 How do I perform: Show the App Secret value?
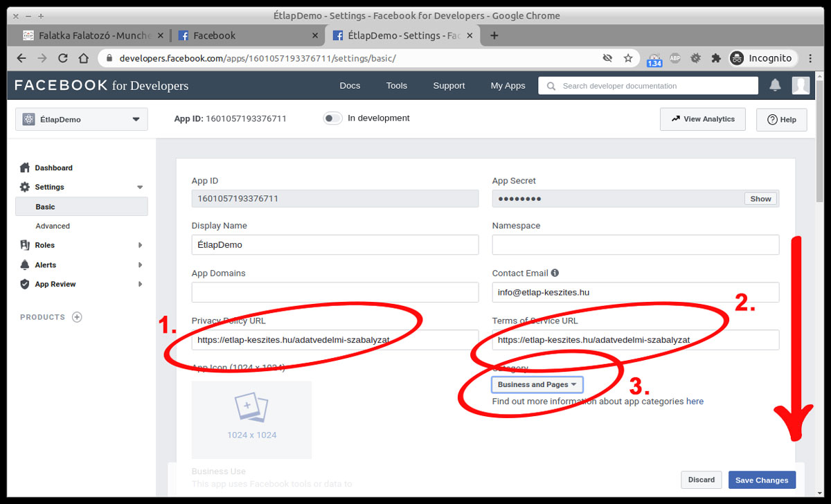click(760, 199)
